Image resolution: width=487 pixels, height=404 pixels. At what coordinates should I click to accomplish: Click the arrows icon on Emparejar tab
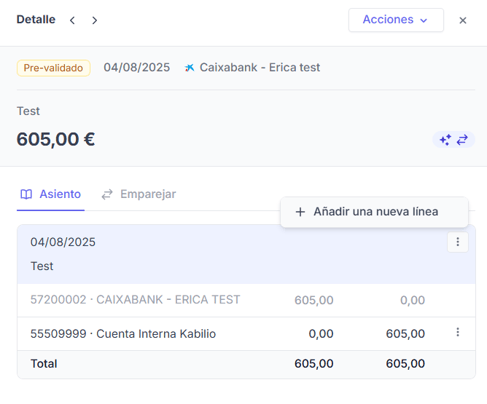[107, 194]
